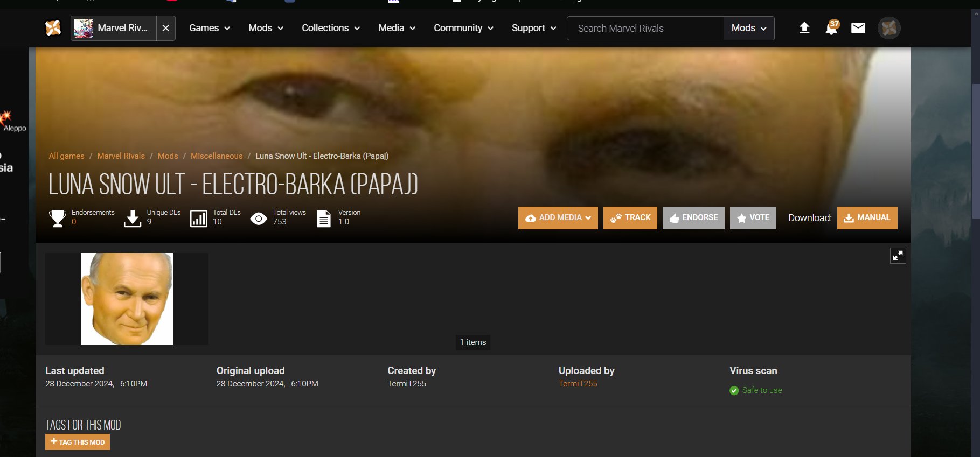Image resolution: width=980 pixels, height=457 pixels.
Task: Click the Version document icon
Action: 324,219
